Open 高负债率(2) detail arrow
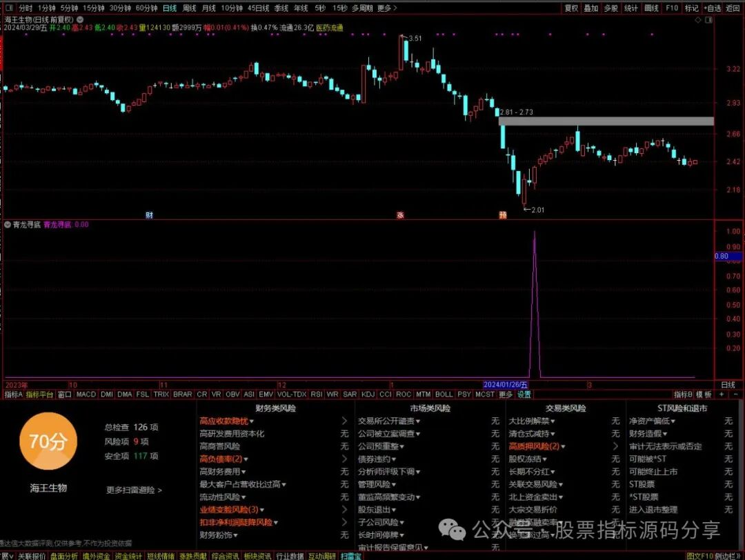745x560 pixels. 344,459
